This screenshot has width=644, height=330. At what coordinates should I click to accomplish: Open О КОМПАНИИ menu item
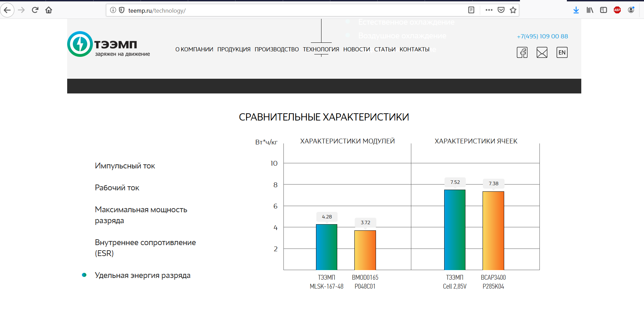[194, 49]
